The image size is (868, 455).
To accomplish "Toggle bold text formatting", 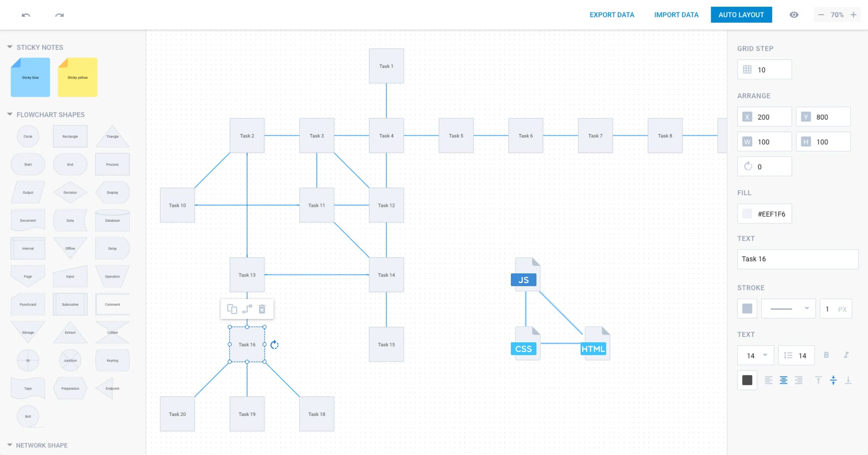I will coord(826,355).
